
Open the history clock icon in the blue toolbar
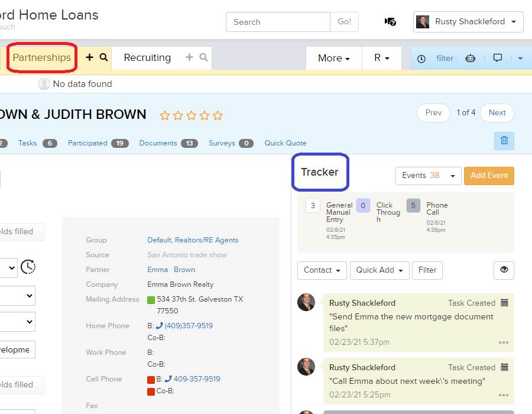pyautogui.click(x=421, y=59)
